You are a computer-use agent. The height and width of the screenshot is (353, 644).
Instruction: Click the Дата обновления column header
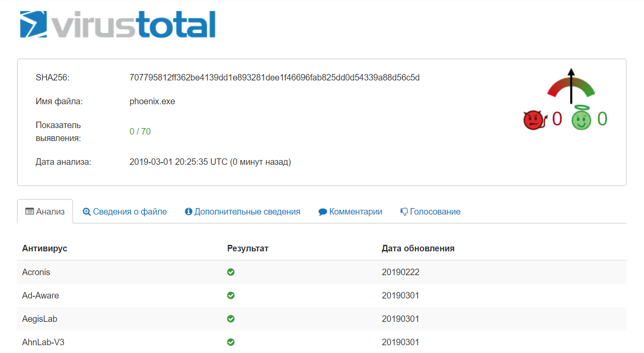pos(418,248)
